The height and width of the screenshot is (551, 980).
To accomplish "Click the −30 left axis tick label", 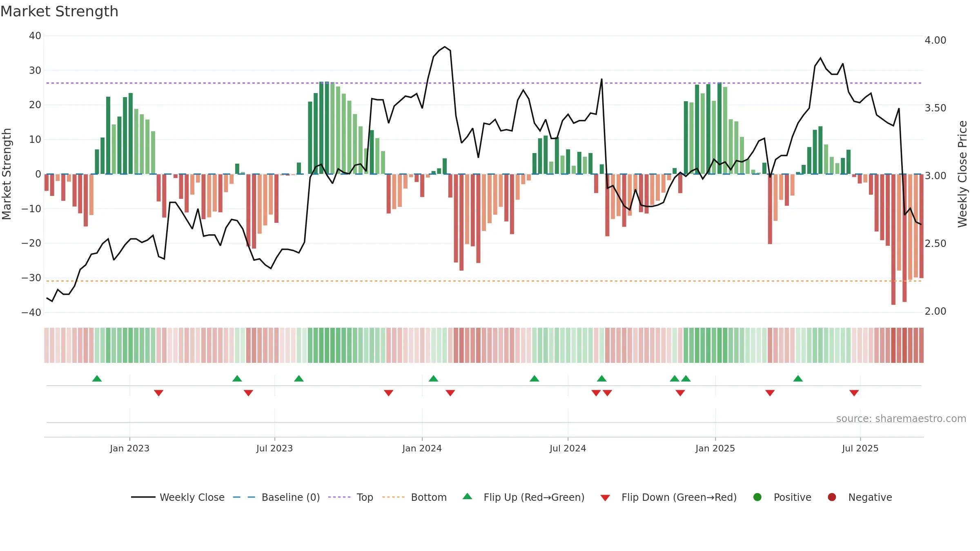I will coord(31,278).
